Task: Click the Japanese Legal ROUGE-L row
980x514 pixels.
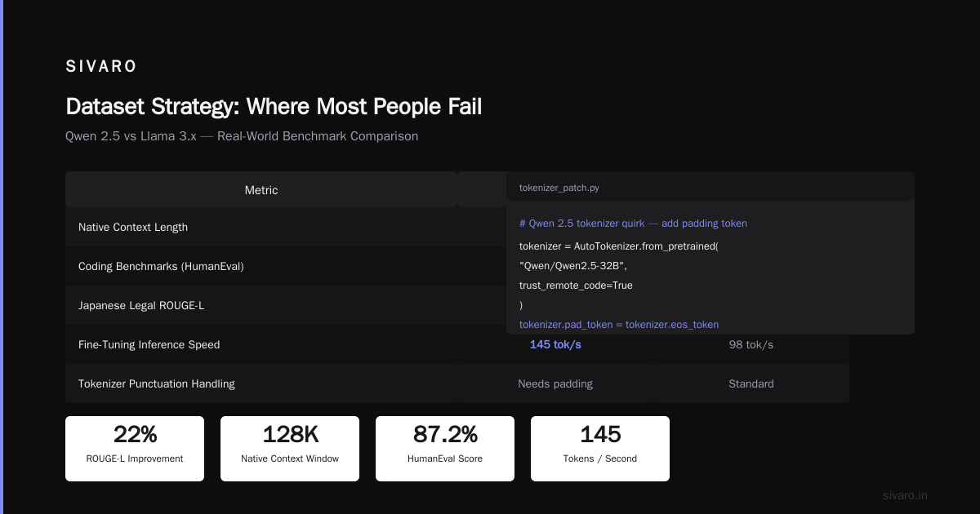Action: (457, 305)
